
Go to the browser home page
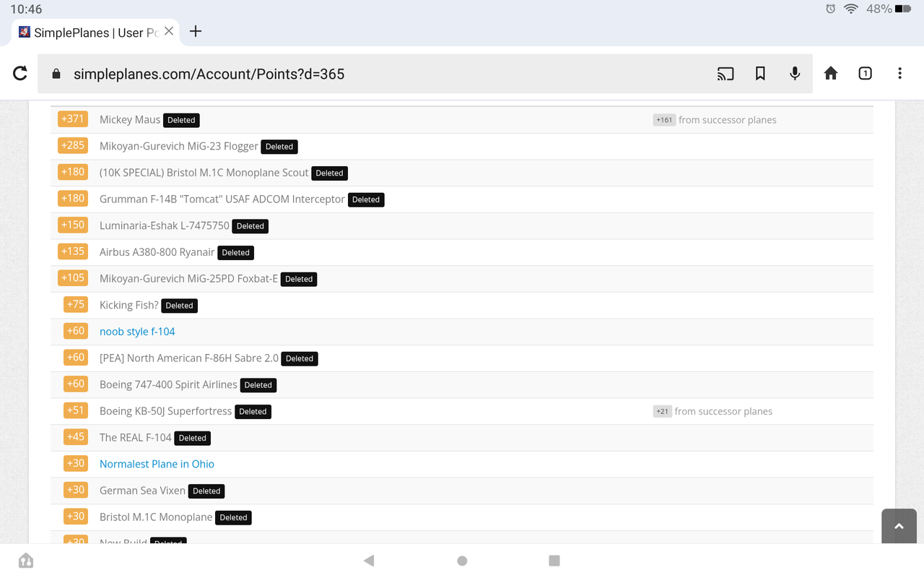831,73
